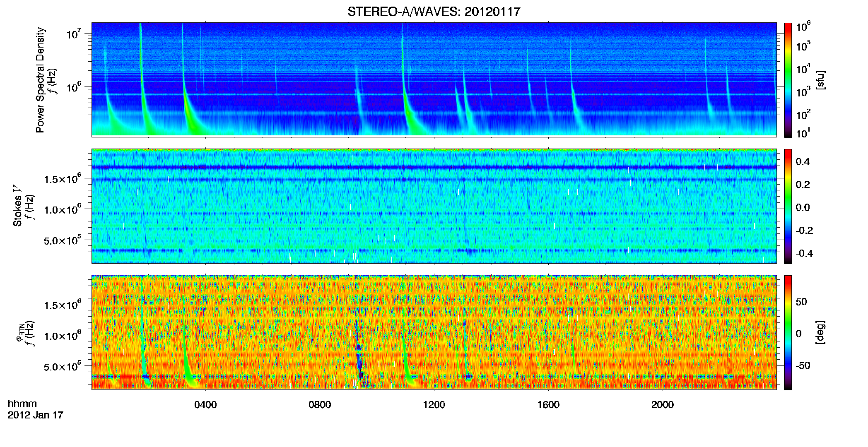Click the Stokes V color bar
The width and height of the screenshot is (868, 447).
[x=788, y=206]
